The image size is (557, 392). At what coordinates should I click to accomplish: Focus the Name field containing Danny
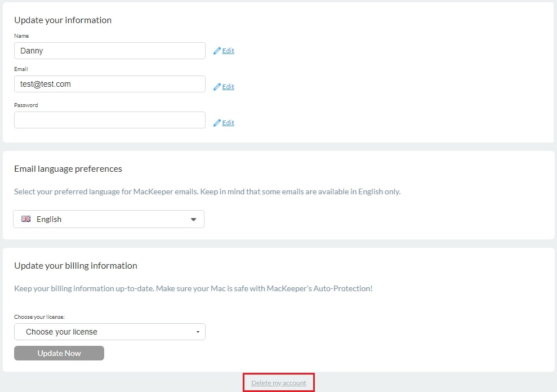tap(110, 51)
